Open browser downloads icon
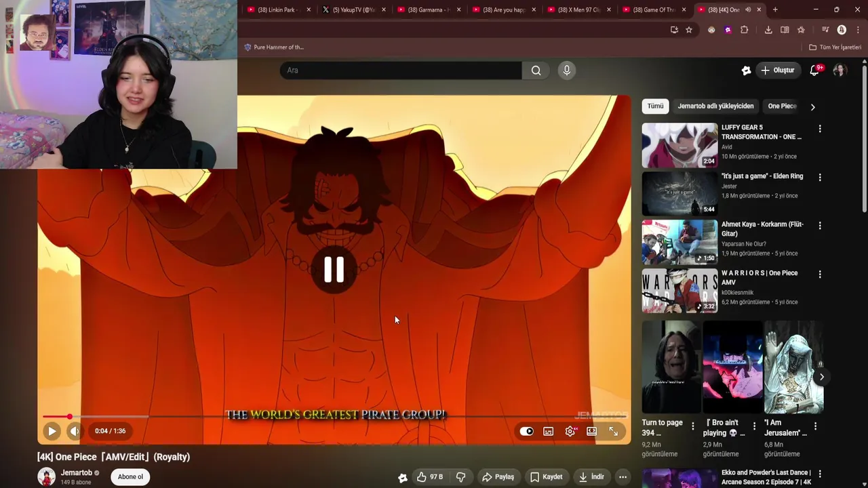This screenshot has height=488, width=868. pyautogui.click(x=768, y=30)
